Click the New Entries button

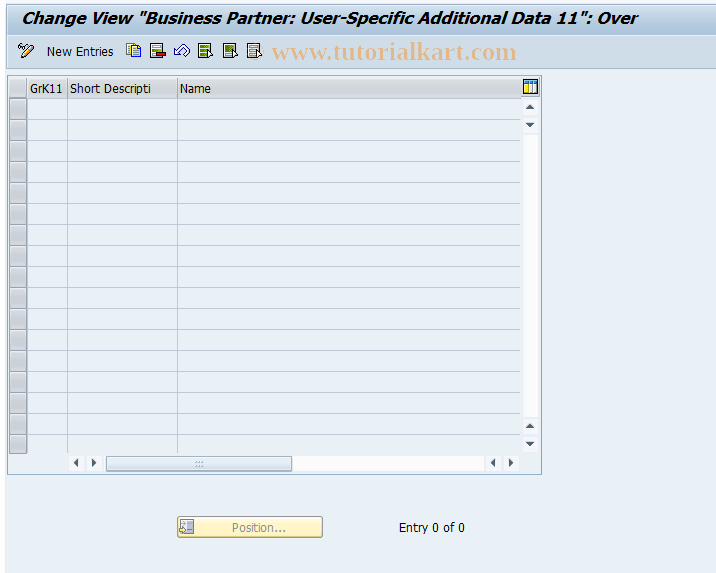pos(80,52)
